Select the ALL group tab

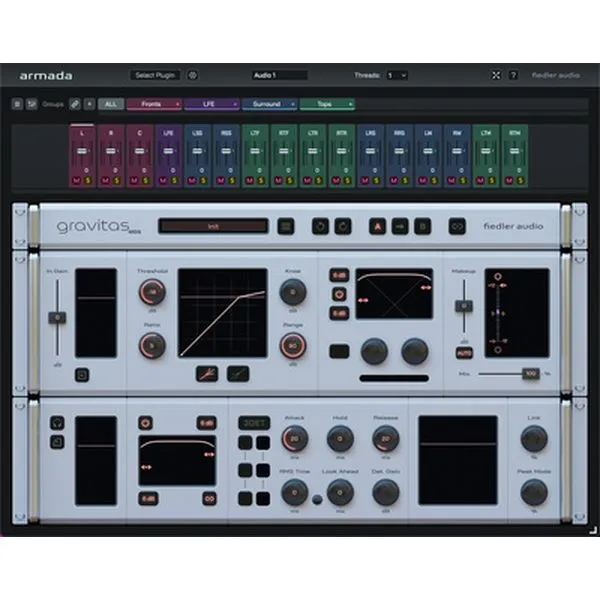[x=111, y=104]
